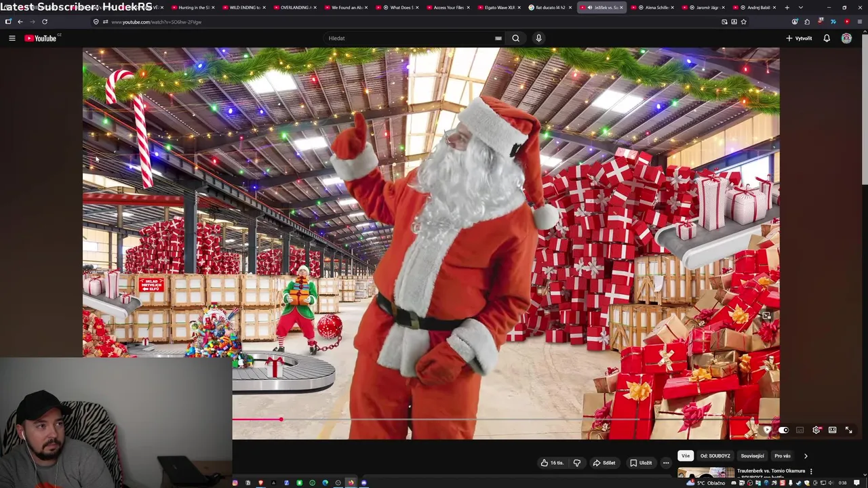The height and width of the screenshot is (488, 868).
Task: Open the Instagram icon in the taskbar
Action: 235,483
